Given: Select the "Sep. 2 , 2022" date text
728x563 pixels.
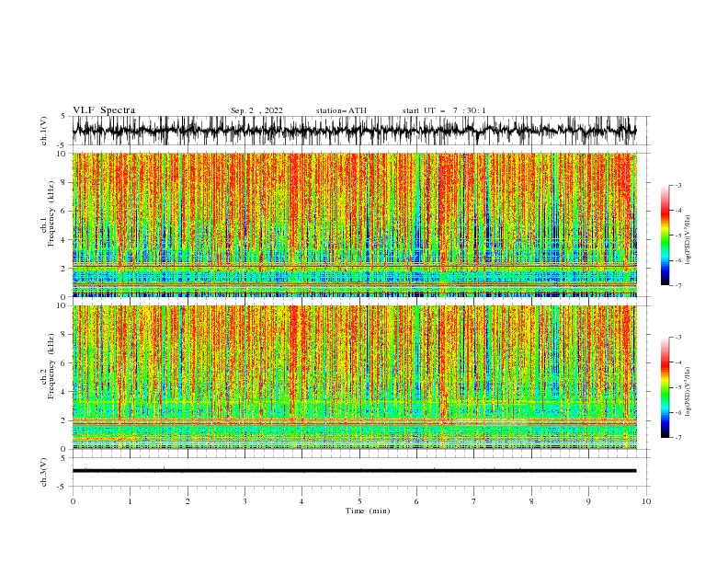Looking at the screenshot, I should [256, 110].
